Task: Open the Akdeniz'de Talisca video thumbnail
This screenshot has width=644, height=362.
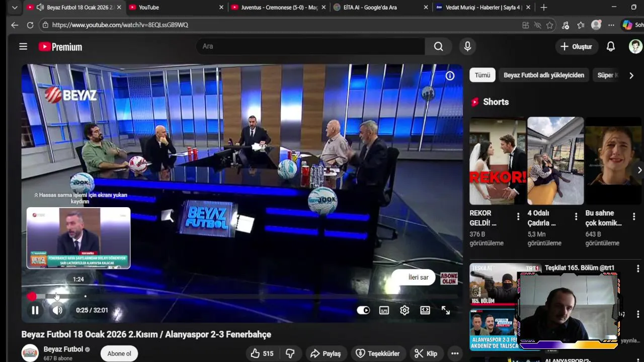Action: (494, 329)
